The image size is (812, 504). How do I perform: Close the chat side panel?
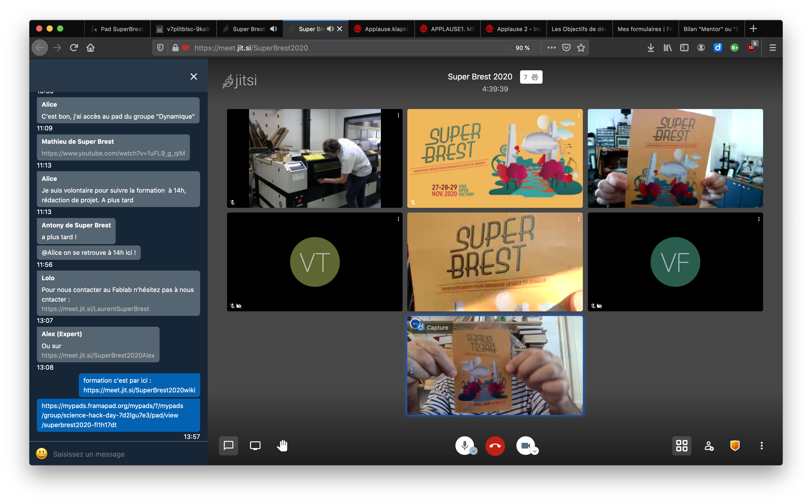tap(193, 76)
